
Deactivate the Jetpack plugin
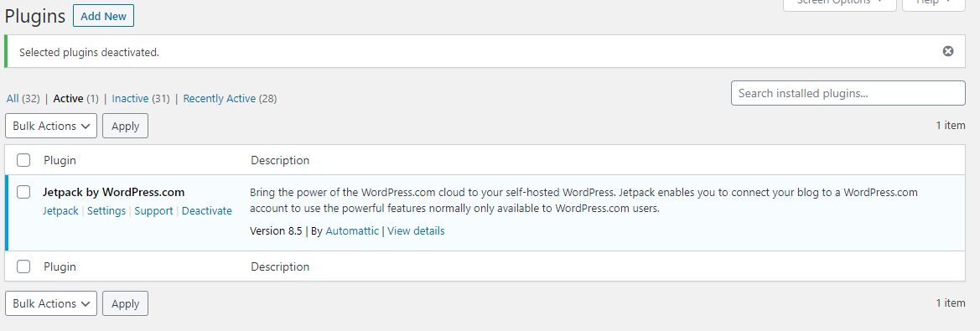tap(207, 211)
